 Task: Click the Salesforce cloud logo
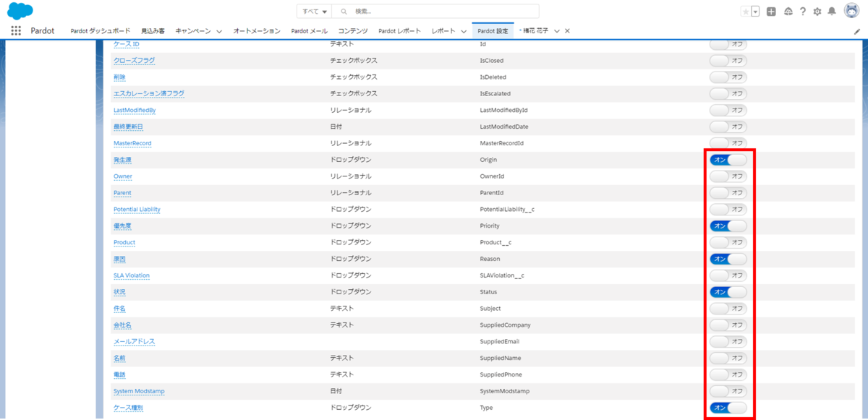click(x=20, y=12)
